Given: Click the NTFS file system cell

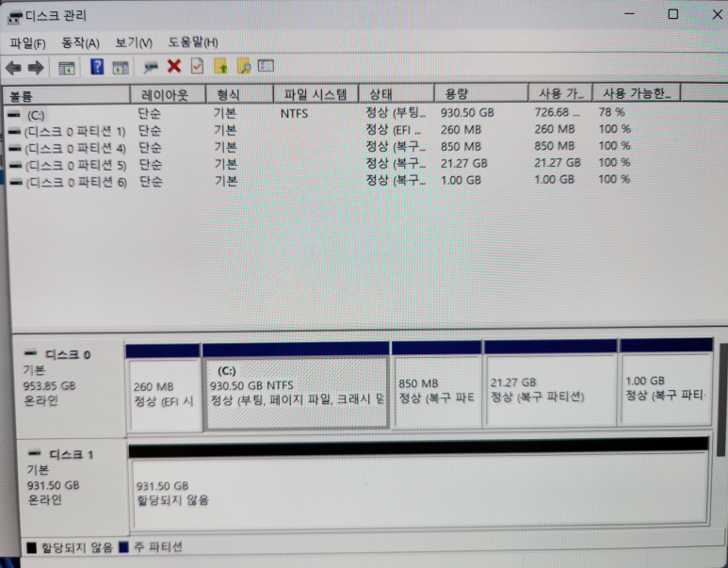Looking at the screenshot, I should (x=294, y=113).
